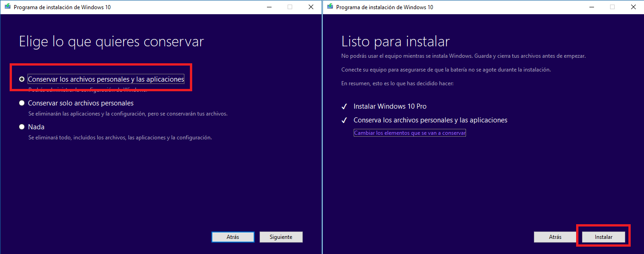Click the description under the Nada option
Image resolution: width=644 pixels, height=254 pixels.
(x=120, y=137)
